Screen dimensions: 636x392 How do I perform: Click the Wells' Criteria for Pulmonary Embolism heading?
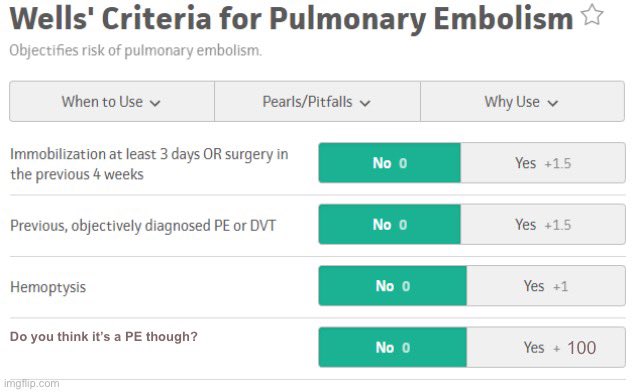click(291, 19)
